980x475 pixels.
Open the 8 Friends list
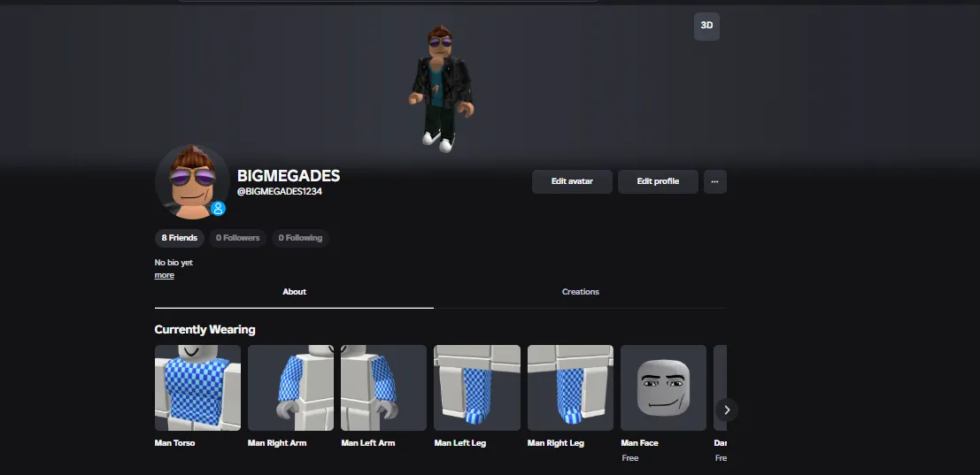click(180, 238)
